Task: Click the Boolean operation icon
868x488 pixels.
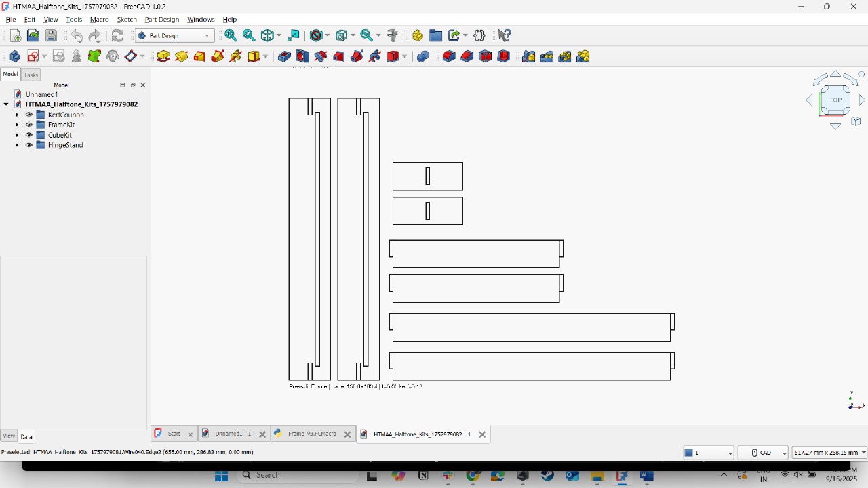Action: click(x=423, y=56)
